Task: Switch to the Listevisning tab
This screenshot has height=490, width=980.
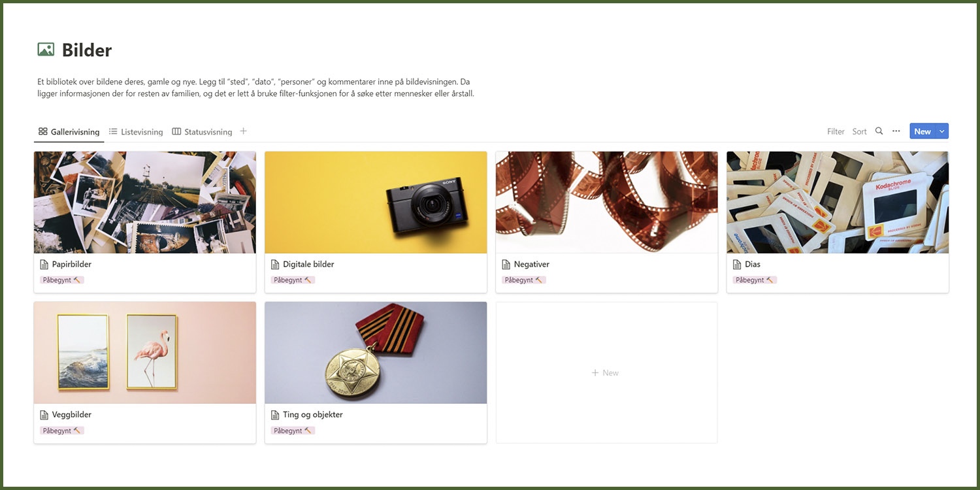Action: (136, 132)
